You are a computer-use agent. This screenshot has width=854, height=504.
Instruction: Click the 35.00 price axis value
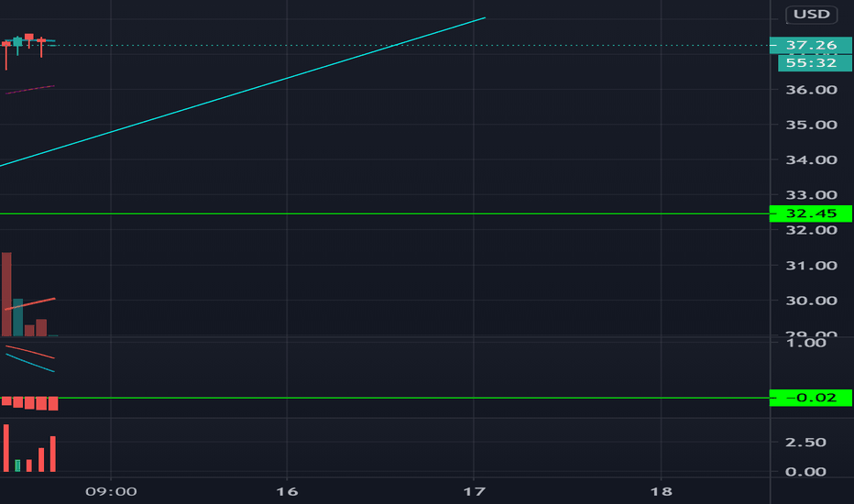pyautogui.click(x=811, y=125)
